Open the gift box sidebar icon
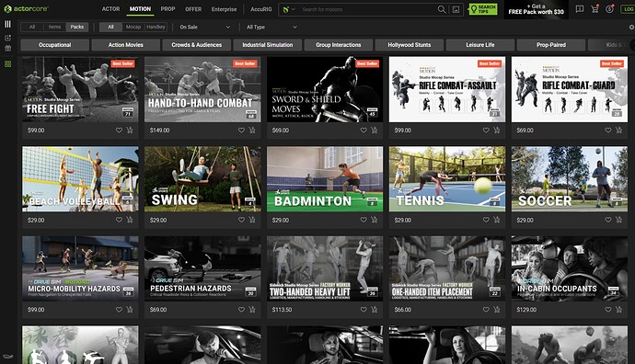The width and height of the screenshot is (635, 364). 7,48
